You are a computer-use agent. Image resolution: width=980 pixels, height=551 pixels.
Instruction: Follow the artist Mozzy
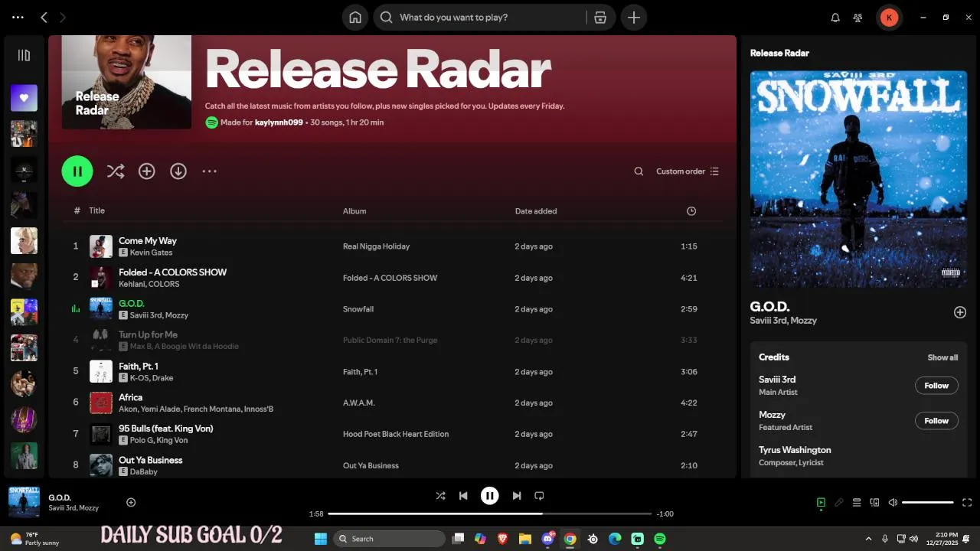(936, 421)
